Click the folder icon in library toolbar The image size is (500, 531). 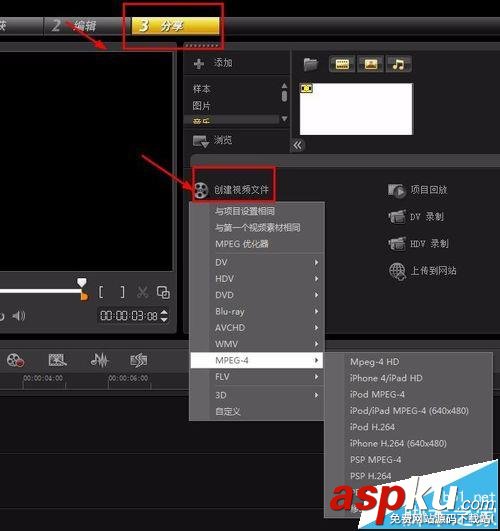(311, 64)
